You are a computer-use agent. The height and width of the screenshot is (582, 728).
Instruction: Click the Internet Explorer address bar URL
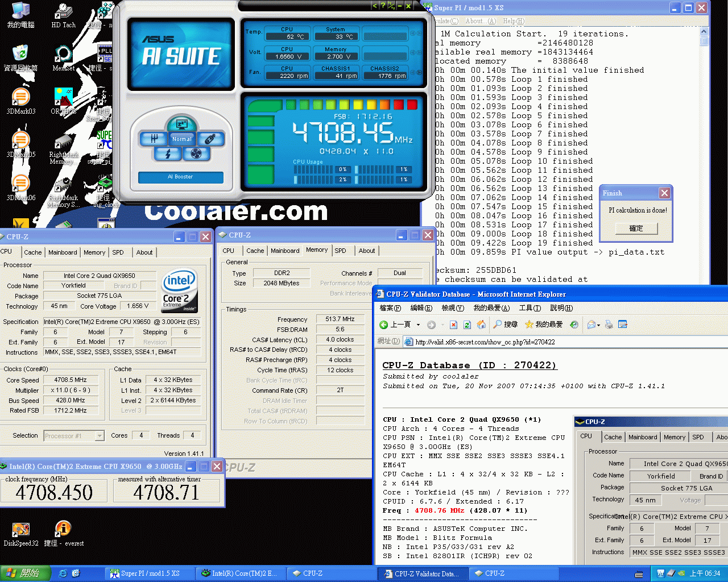point(485,342)
